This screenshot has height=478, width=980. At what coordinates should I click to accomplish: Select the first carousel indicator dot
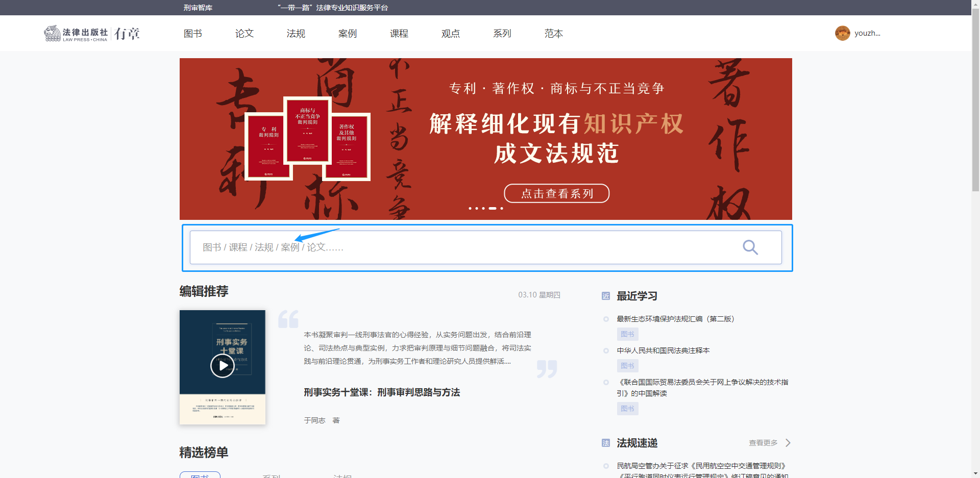click(470, 208)
